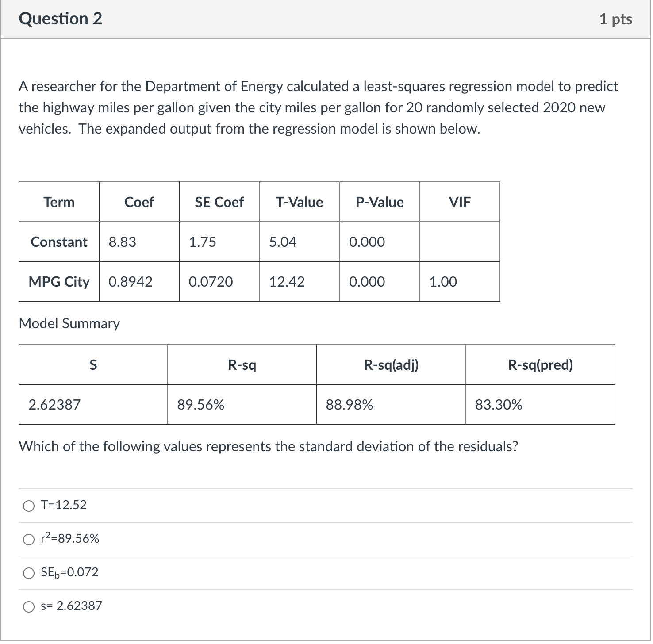
Task: Click the R-sq(adj) column header
Action: (x=391, y=365)
